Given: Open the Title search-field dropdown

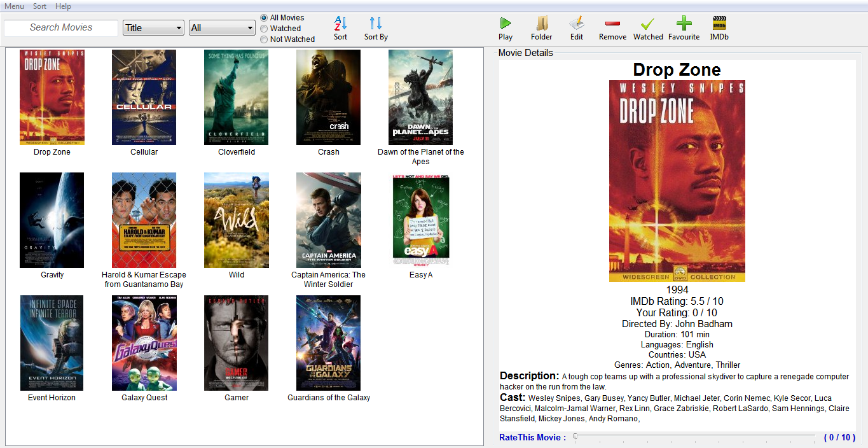Looking at the screenshot, I should (x=153, y=28).
